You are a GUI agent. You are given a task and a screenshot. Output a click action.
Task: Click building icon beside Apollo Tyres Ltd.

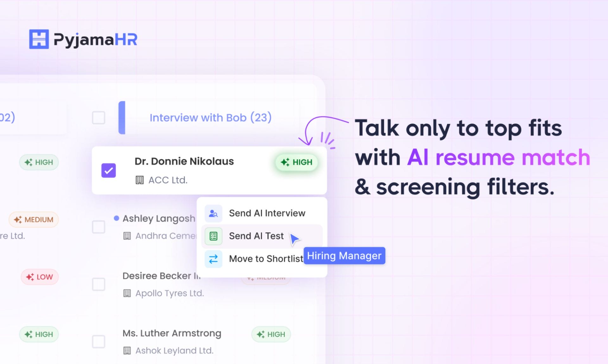(127, 293)
